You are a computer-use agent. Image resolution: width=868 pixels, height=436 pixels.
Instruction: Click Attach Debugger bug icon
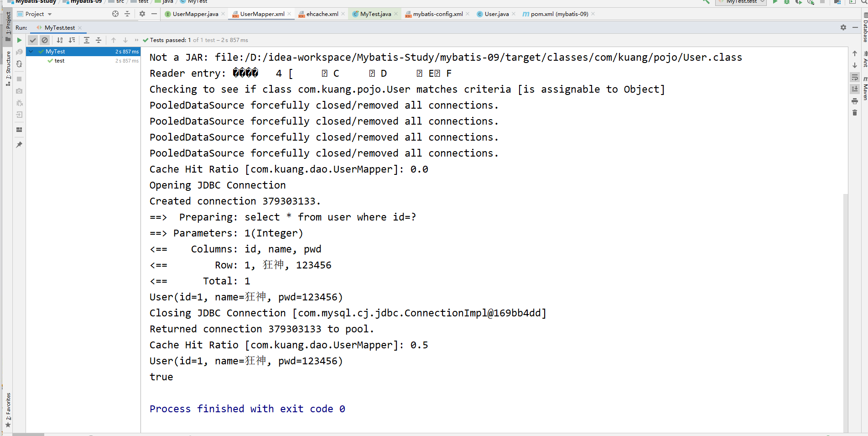(19, 103)
